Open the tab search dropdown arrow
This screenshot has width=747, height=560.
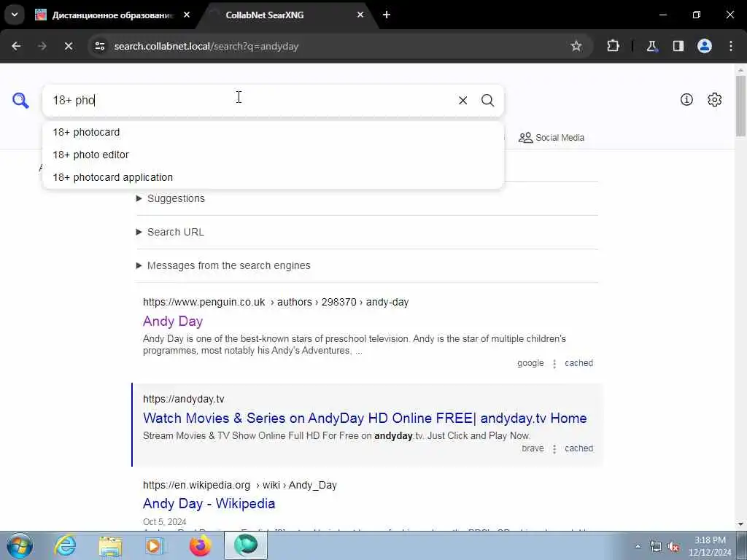15,15
